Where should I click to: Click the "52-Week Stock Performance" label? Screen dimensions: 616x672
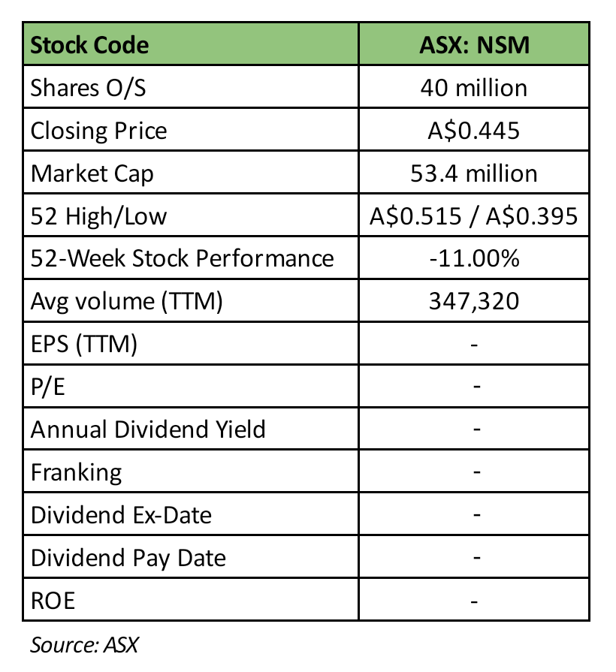[x=182, y=258]
